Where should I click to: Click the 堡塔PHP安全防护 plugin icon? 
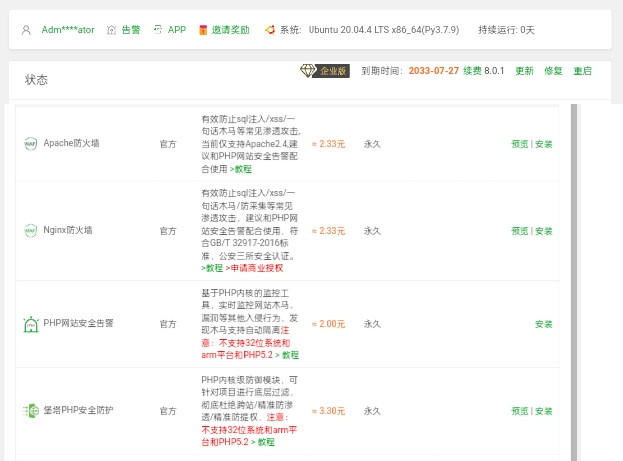pyautogui.click(x=30, y=411)
